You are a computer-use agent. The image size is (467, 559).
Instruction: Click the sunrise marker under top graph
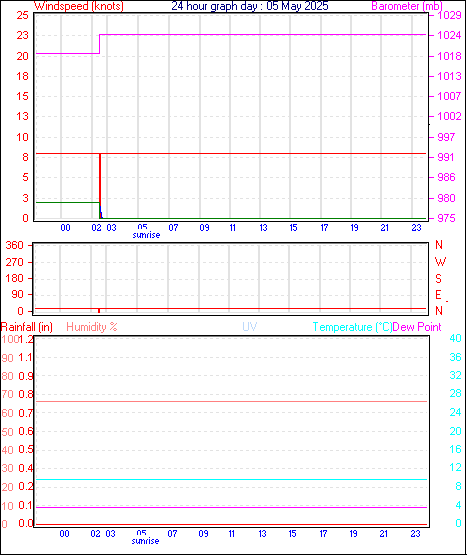pos(146,235)
